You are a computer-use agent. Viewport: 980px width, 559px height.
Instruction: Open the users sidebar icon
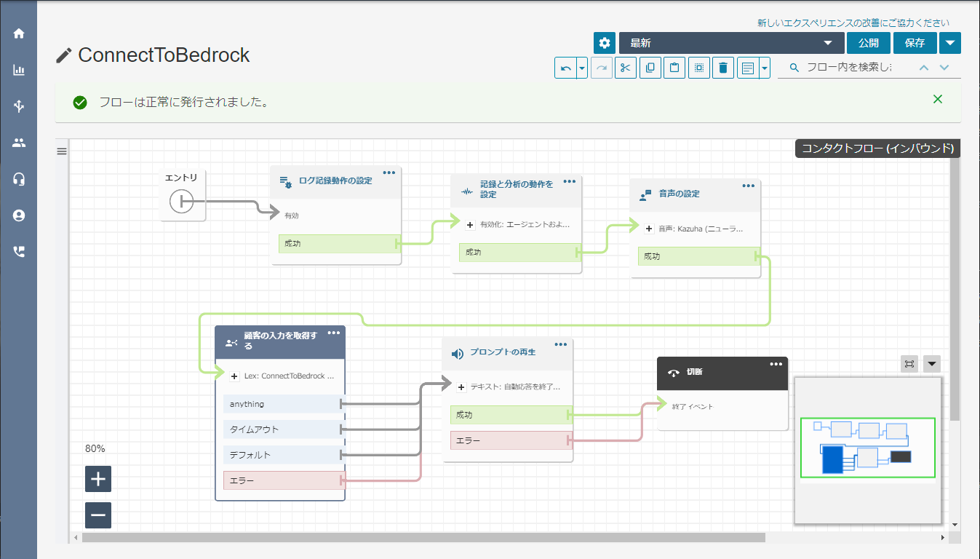[x=19, y=143]
